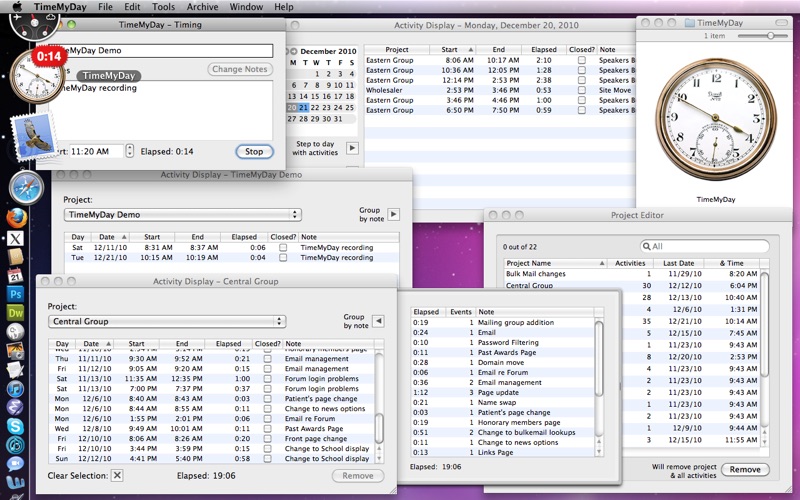
Task: Toggle Closed checkbox for Email re Forum row
Action: [267, 418]
